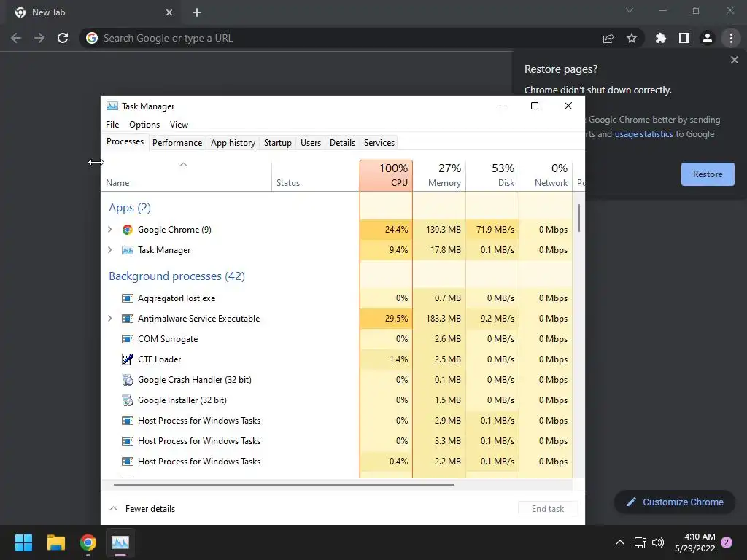Expand Antimalware Service Executable row
The image size is (747, 560).
(110, 319)
